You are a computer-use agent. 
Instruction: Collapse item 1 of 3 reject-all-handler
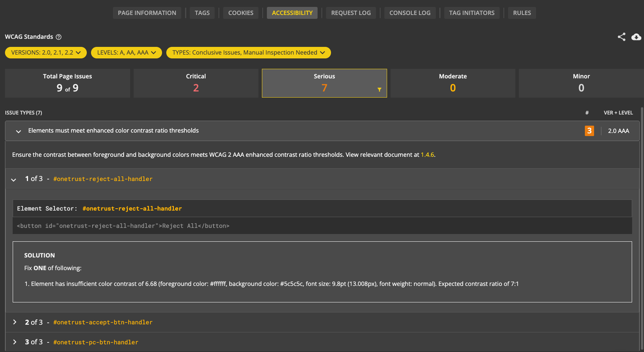tap(14, 179)
